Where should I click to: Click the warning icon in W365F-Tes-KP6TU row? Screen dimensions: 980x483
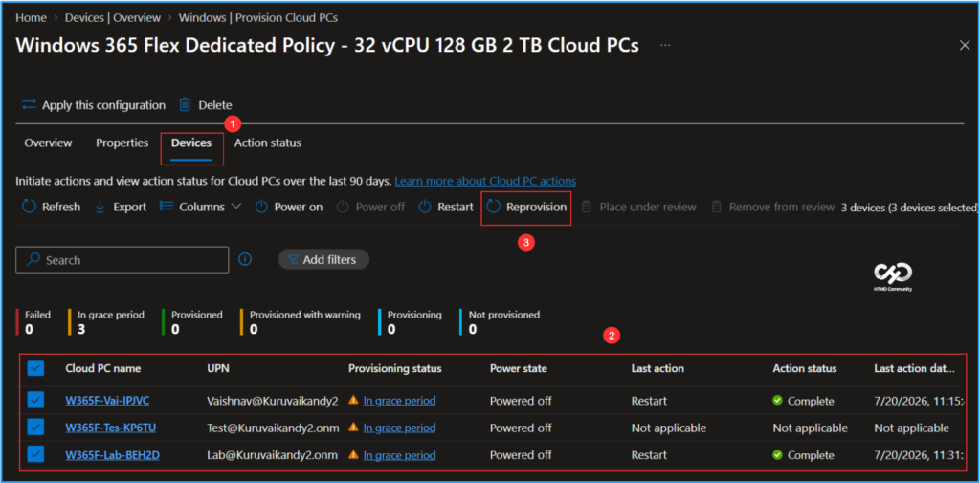point(354,428)
